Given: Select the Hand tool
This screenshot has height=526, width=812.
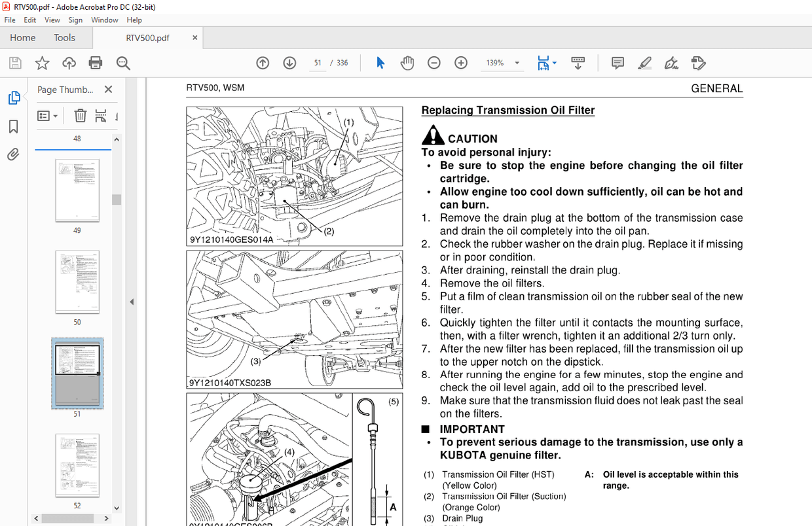Looking at the screenshot, I should tap(407, 62).
